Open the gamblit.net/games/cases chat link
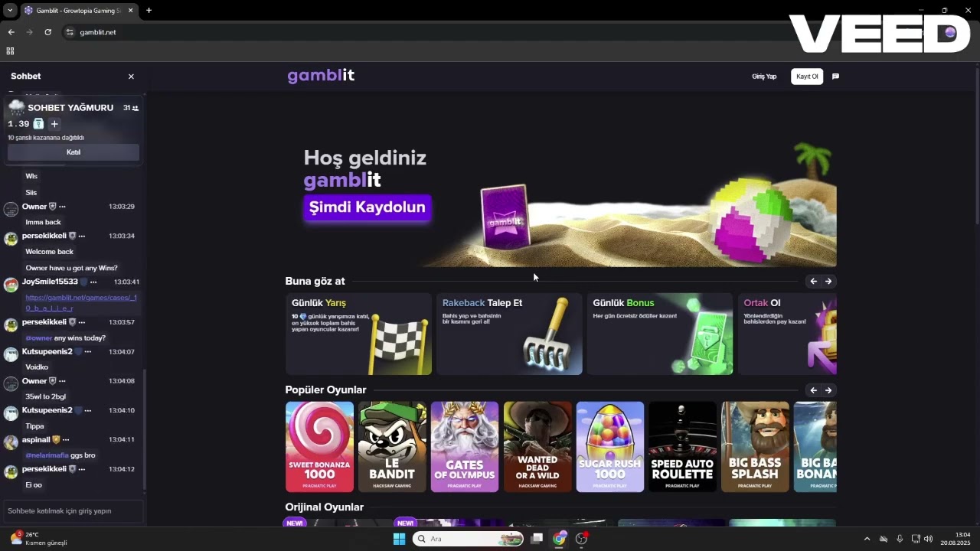This screenshot has width=980, height=551. (x=81, y=302)
